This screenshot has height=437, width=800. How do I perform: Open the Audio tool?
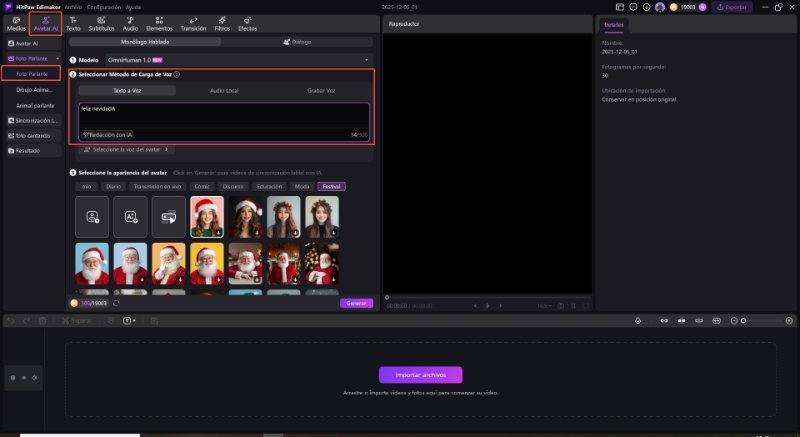tap(130, 24)
